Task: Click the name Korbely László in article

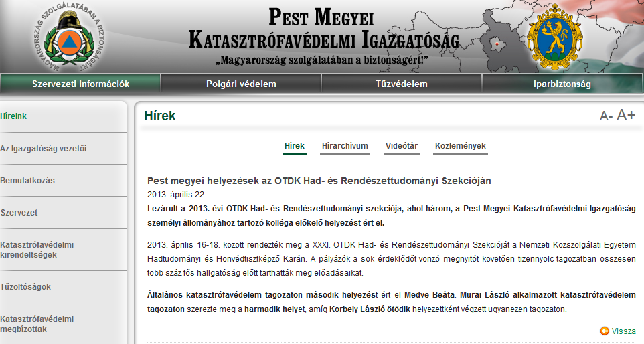Action: click(357, 309)
